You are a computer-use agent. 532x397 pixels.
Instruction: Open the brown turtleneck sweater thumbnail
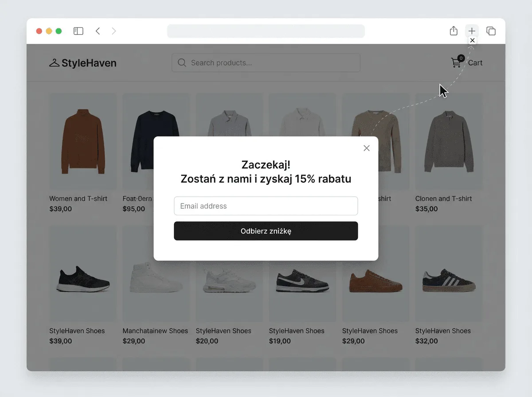[x=82, y=142]
